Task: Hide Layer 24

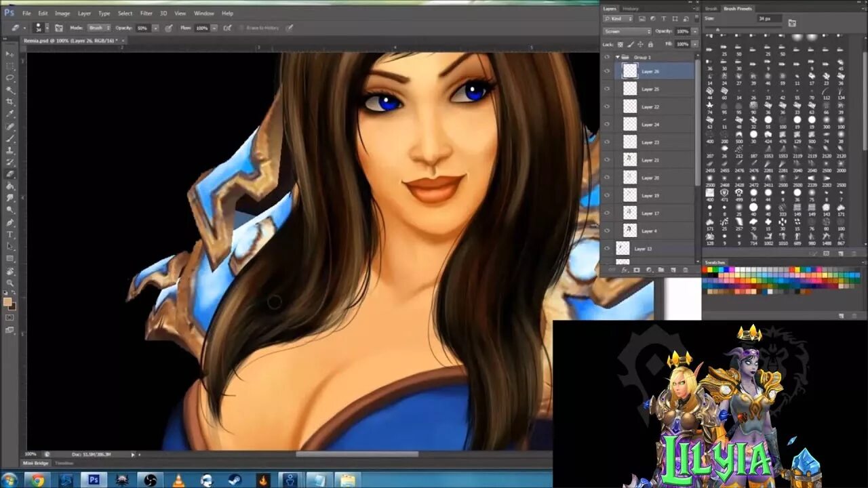Action: click(607, 124)
